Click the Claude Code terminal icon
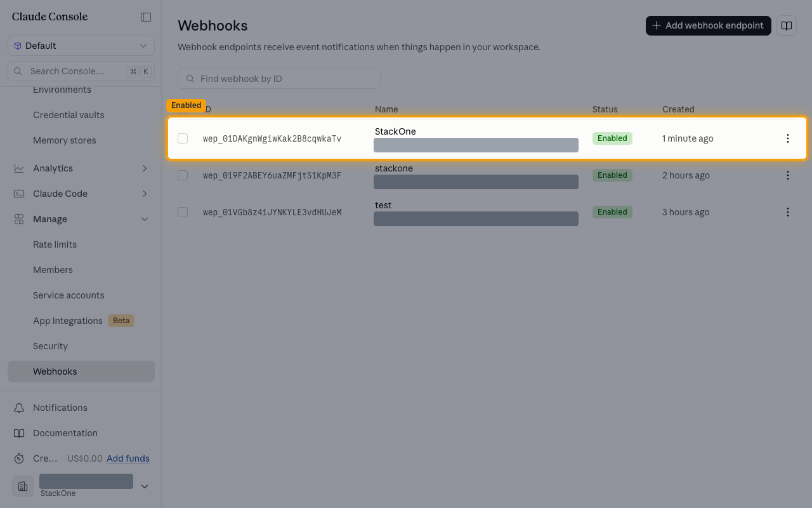This screenshot has height=508, width=812. 19,194
